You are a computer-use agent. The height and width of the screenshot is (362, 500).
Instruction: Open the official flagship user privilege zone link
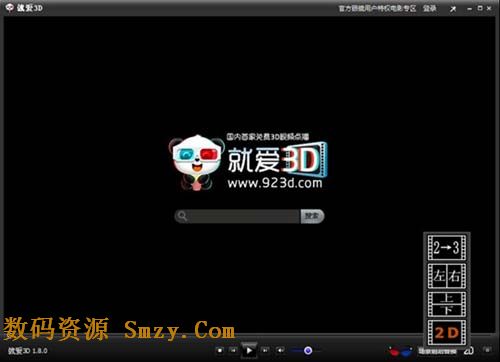point(377,8)
